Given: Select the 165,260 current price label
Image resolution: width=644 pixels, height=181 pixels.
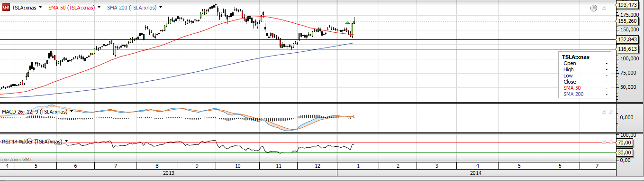Looking at the screenshot, I should click(x=627, y=21).
